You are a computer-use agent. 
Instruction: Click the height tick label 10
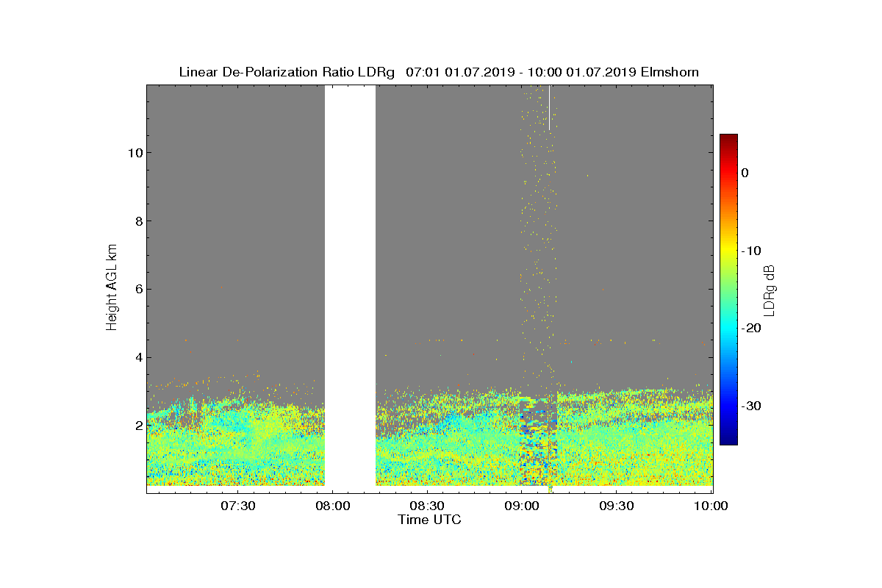pos(135,153)
